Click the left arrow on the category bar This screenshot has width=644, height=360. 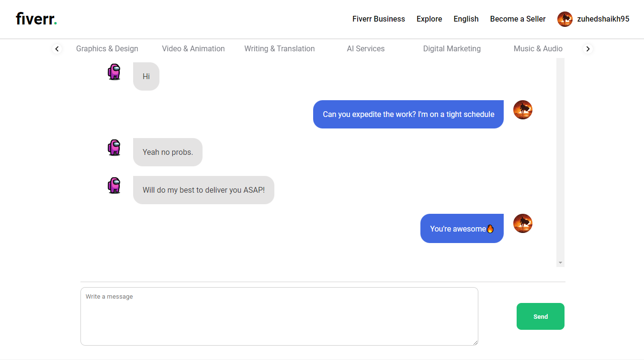coord(57,49)
